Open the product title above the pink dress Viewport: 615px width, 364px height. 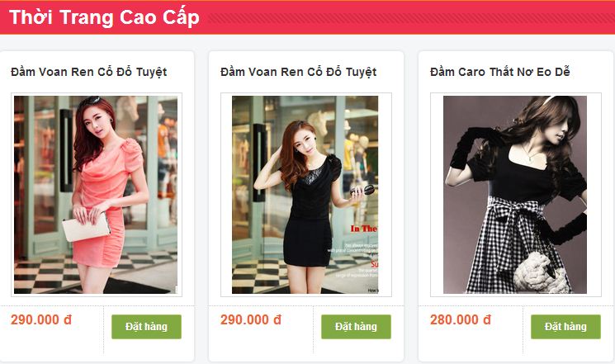89,72
